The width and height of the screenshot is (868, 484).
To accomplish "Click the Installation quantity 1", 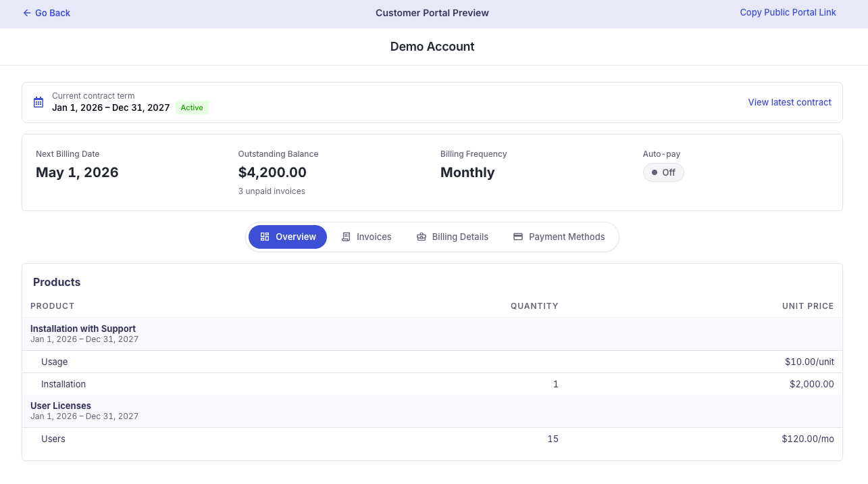I will (x=556, y=384).
